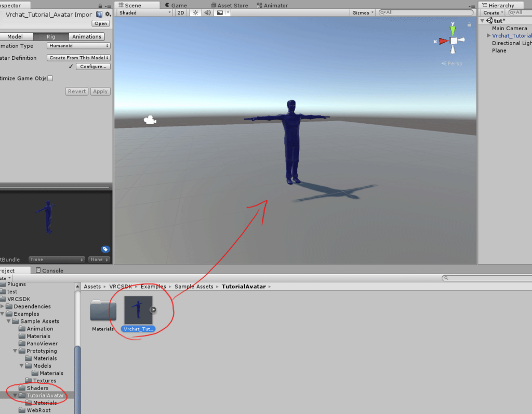Expand the Vrchat_Tut asset's sub-assets arrow

pos(153,310)
